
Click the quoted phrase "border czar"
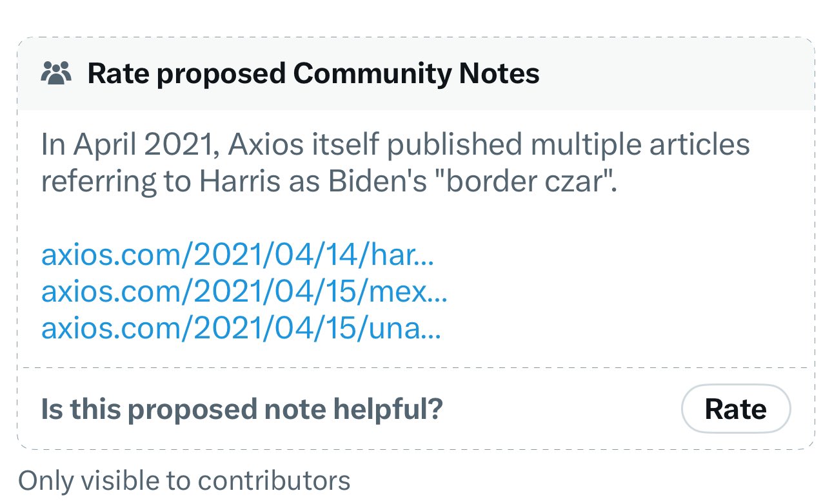529,182
